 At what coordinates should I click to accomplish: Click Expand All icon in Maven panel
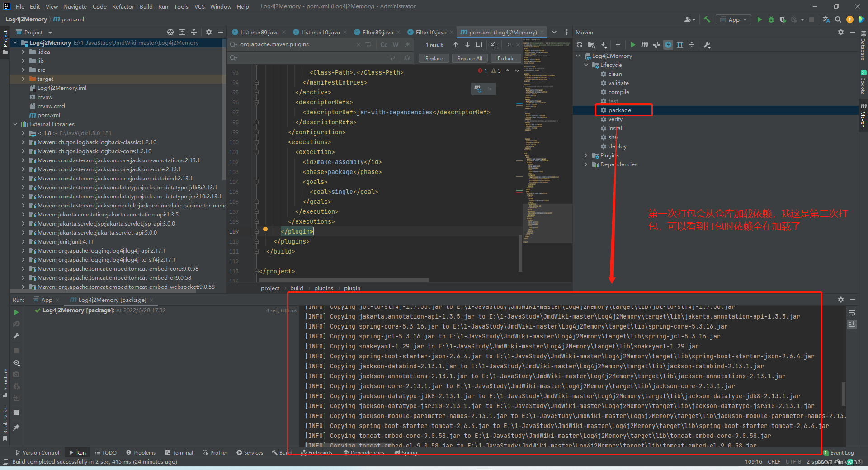click(680, 45)
